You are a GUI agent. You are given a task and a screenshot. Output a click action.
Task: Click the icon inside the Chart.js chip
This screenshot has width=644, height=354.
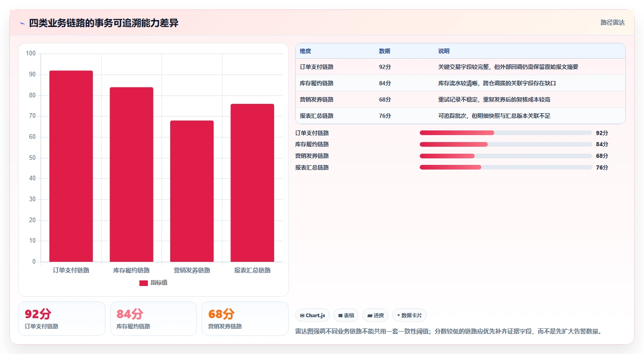click(302, 316)
